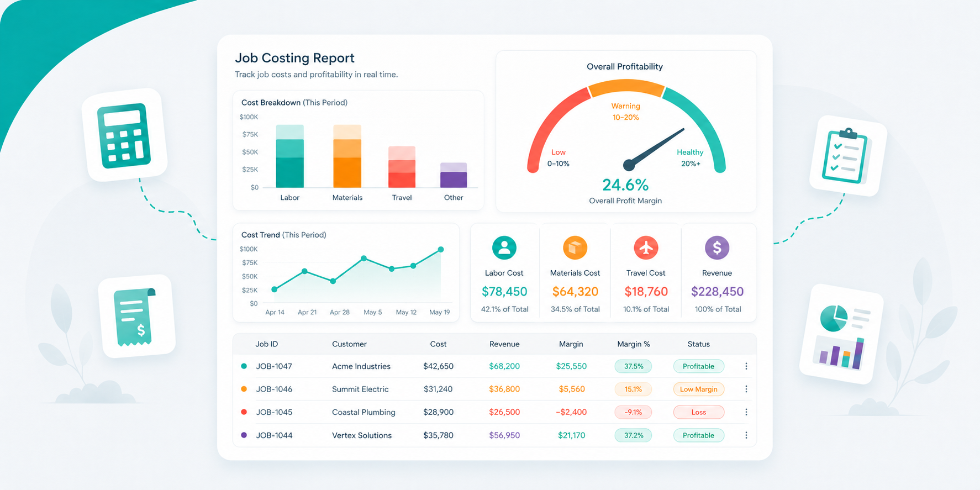Click the $78,450 labor cost value
Image resolution: width=980 pixels, height=490 pixels.
504,292
